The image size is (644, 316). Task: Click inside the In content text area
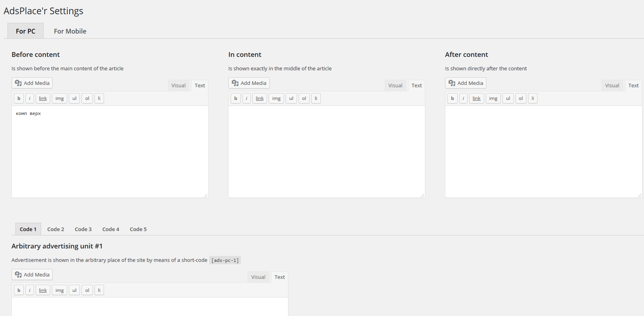[327, 152]
